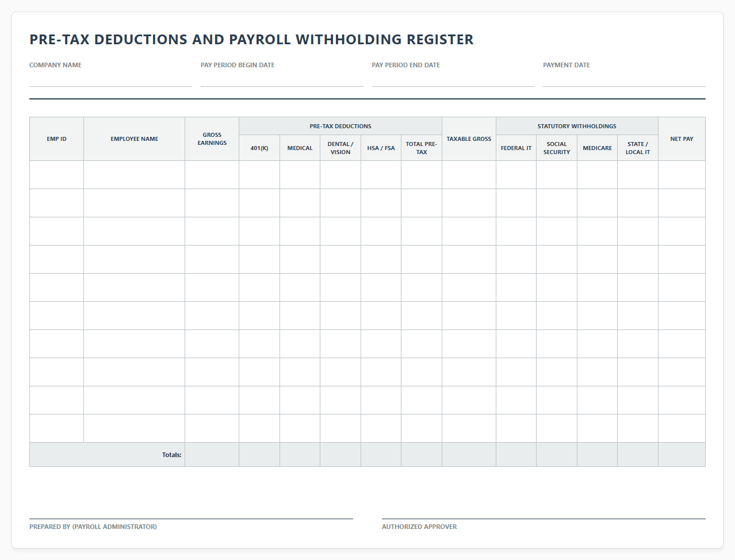The image size is (735, 560).
Task: Click the Authorized Approver signature line
Action: click(543, 519)
